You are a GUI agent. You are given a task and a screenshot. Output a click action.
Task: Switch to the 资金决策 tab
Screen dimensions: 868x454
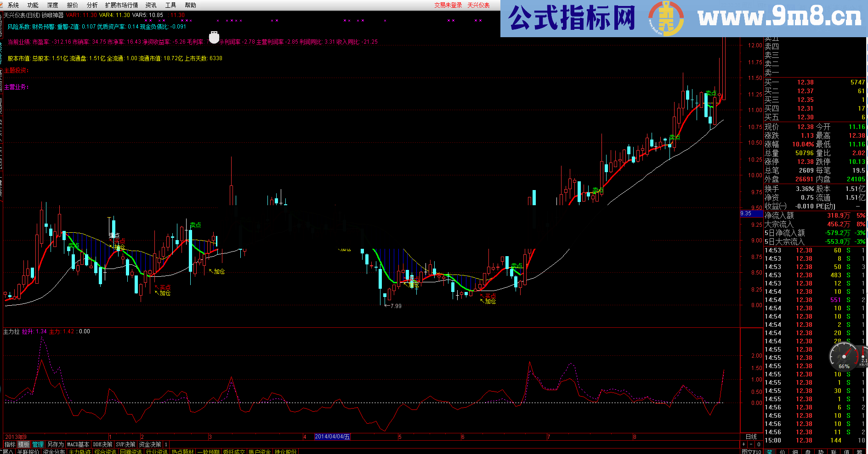click(x=150, y=444)
